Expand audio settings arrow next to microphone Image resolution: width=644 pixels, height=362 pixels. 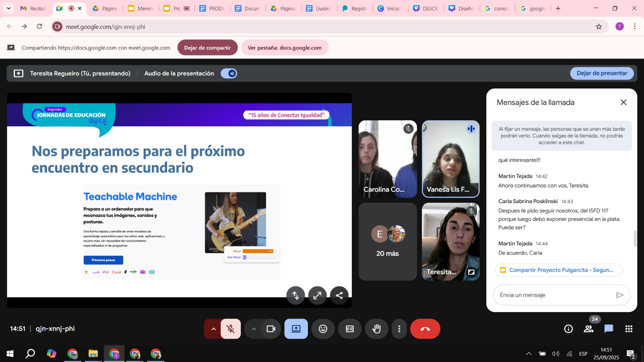click(x=213, y=329)
